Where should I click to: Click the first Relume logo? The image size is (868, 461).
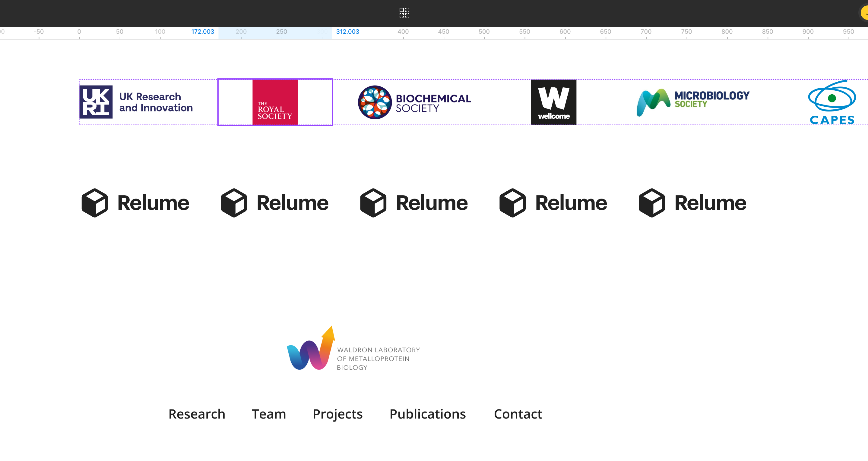[135, 203]
